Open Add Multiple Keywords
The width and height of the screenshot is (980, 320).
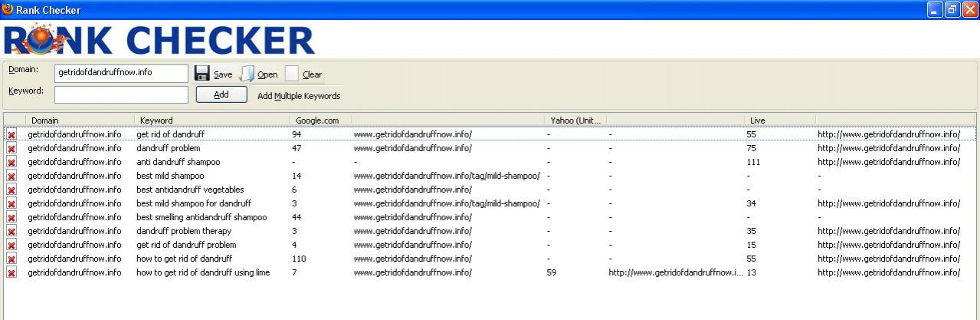299,96
